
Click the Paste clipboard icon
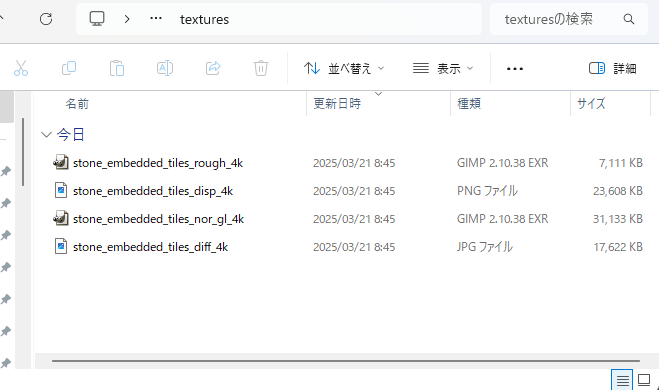click(x=117, y=68)
